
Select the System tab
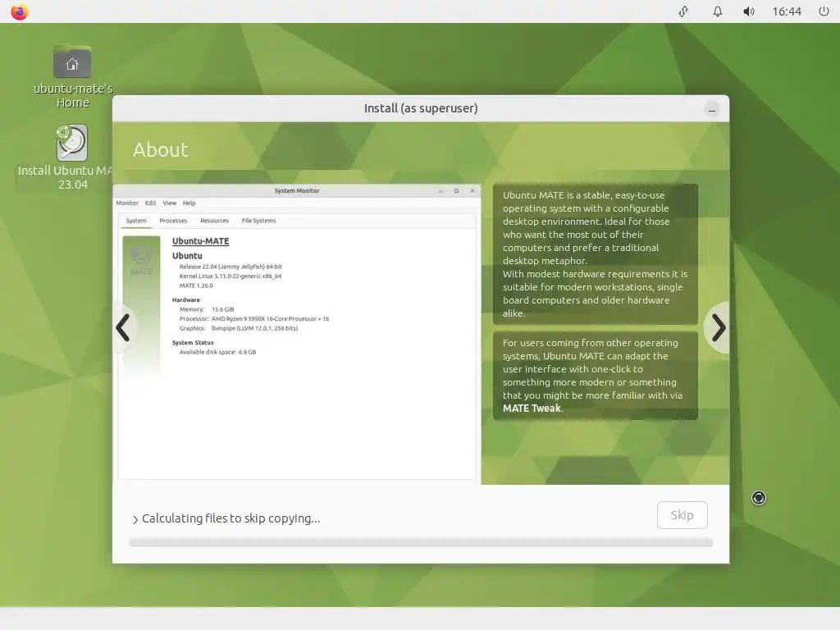point(136,221)
